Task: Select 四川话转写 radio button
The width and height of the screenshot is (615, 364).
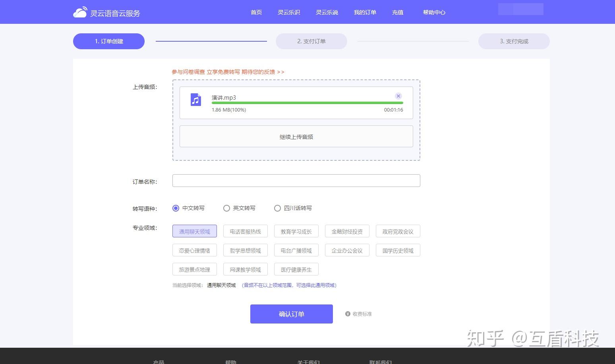Action: [278, 208]
